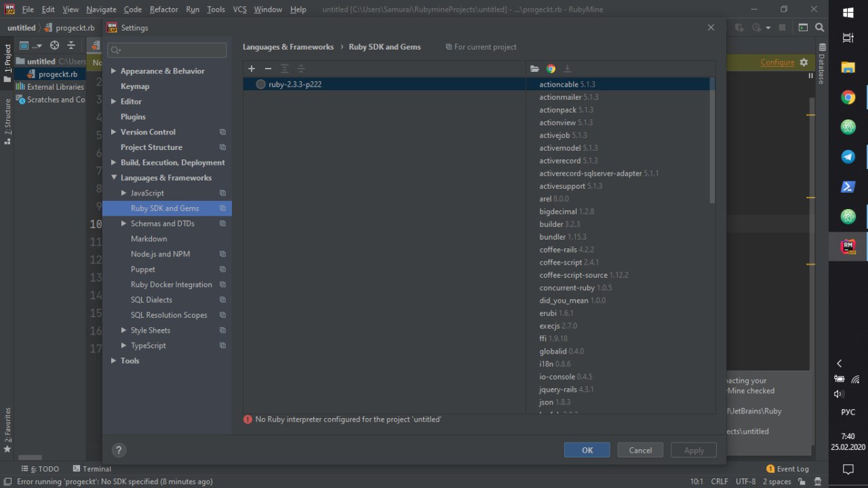868x488 pixels.
Task: Expand the Version Control settings group
Action: [114, 132]
